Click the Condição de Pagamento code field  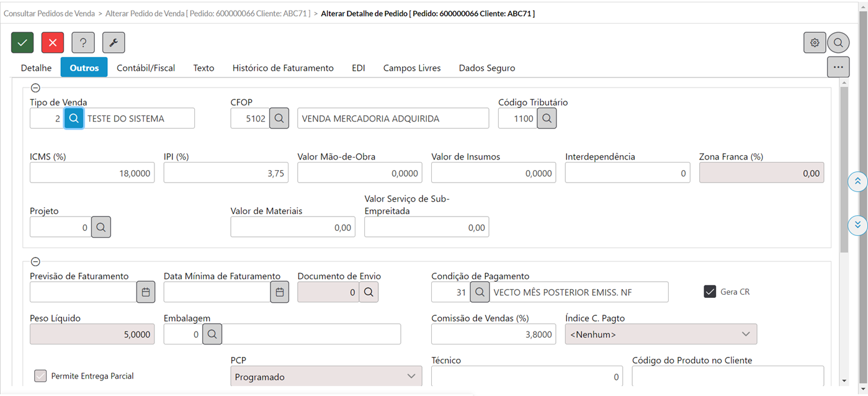[451, 292]
